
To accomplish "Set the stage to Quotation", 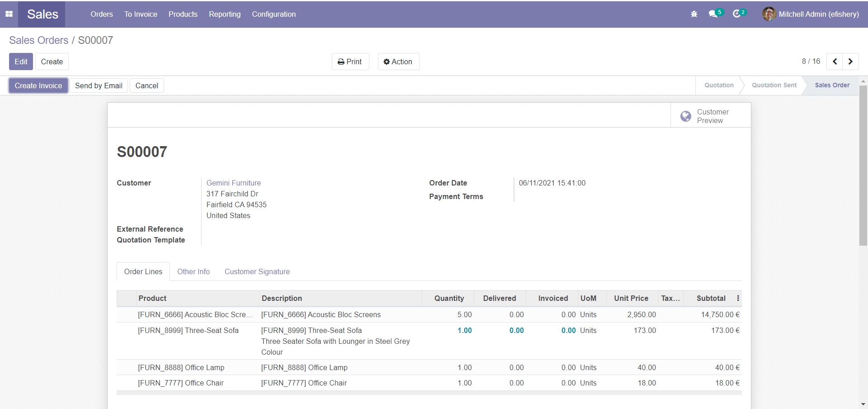I will coord(718,85).
